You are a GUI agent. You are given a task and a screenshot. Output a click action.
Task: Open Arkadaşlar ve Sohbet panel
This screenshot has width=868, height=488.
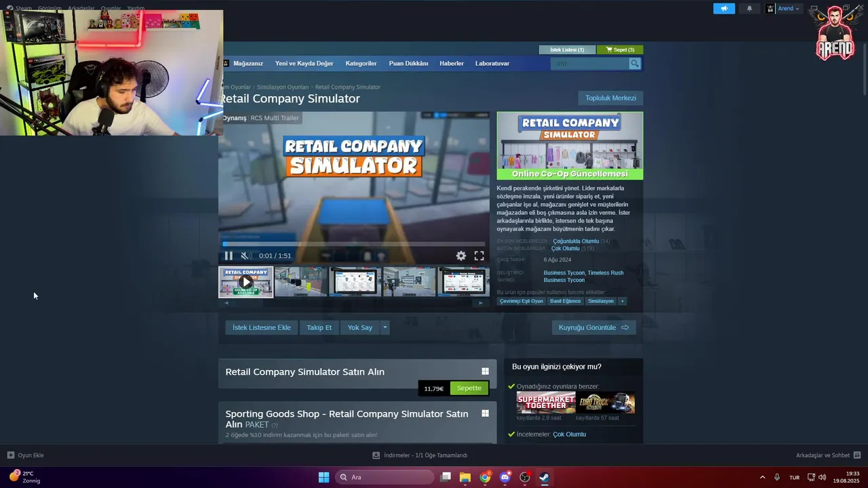(x=828, y=455)
